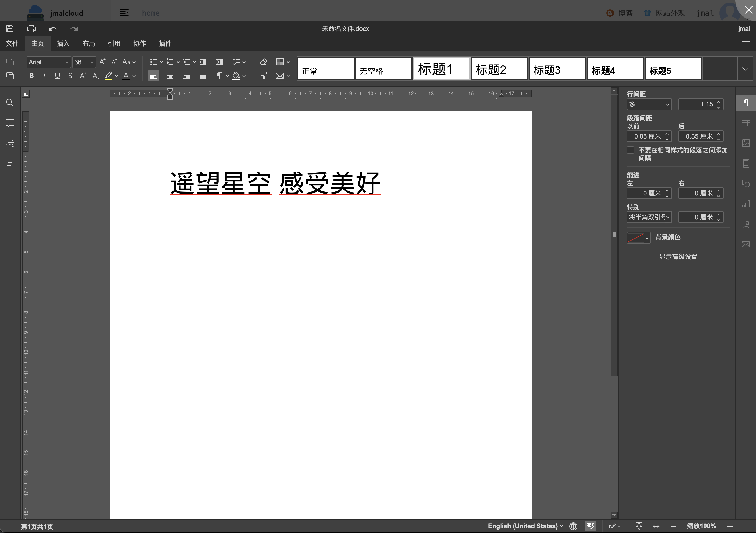756x533 pixels.
Task: Apply the 标题2 style
Action: [499, 69]
